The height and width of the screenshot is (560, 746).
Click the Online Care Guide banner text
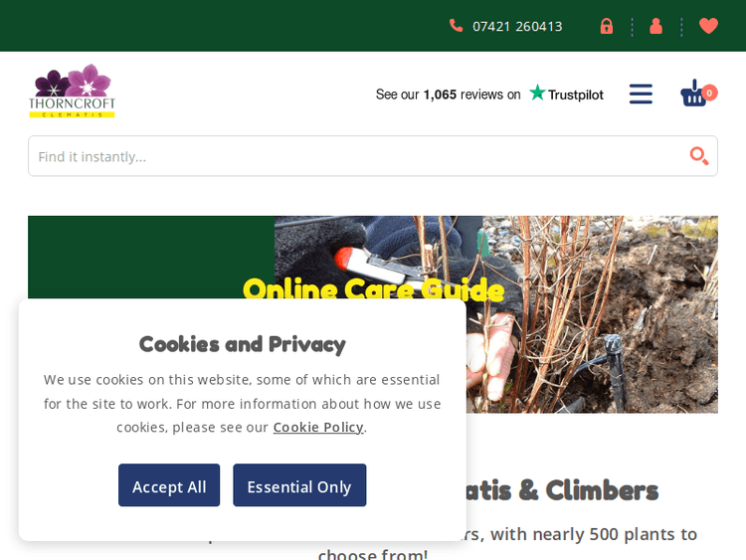click(373, 289)
